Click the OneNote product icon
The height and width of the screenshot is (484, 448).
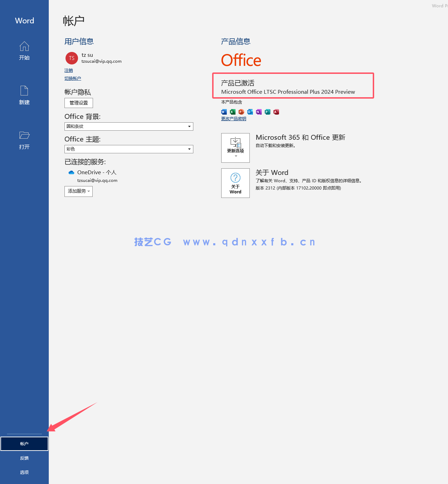pos(258,112)
